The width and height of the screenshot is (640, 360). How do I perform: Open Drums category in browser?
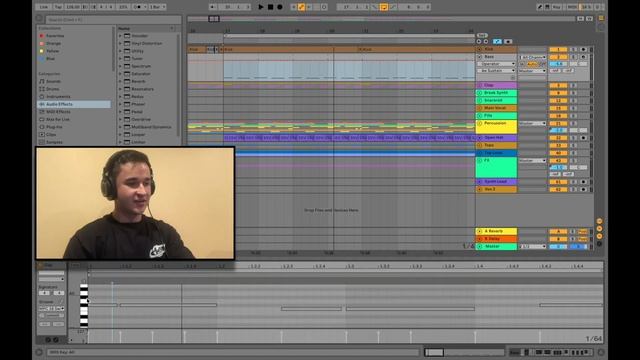point(52,89)
